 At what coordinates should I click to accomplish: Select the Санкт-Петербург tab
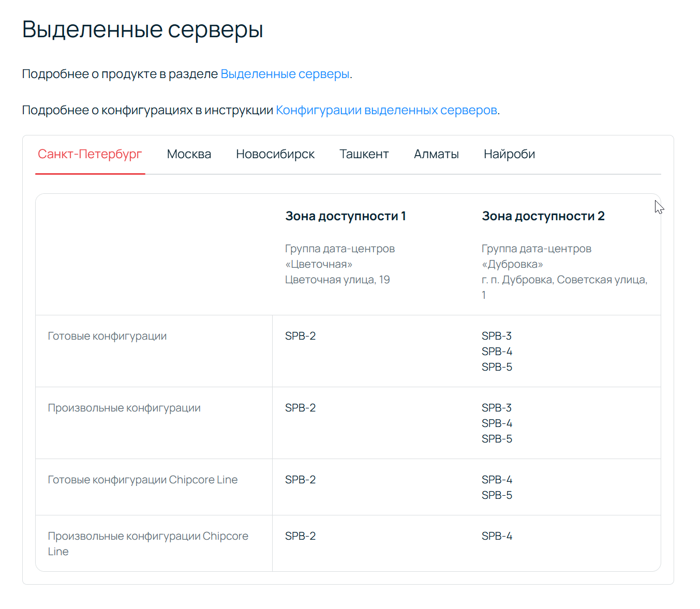(x=90, y=154)
